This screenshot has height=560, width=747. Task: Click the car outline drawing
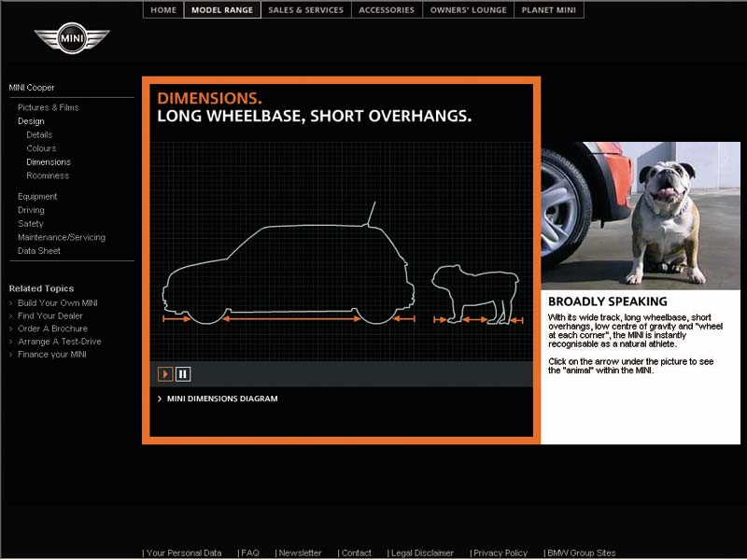288,273
